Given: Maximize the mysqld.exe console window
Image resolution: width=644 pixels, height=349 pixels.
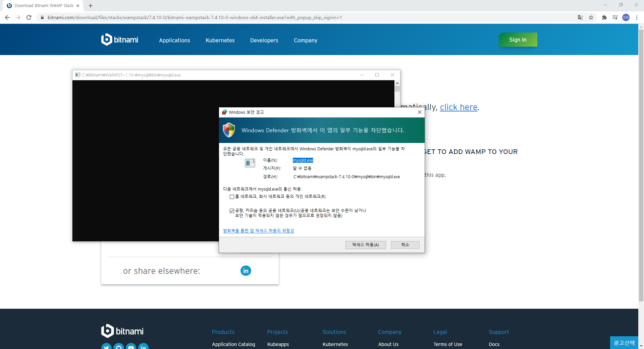Looking at the screenshot, I should click(x=377, y=75).
